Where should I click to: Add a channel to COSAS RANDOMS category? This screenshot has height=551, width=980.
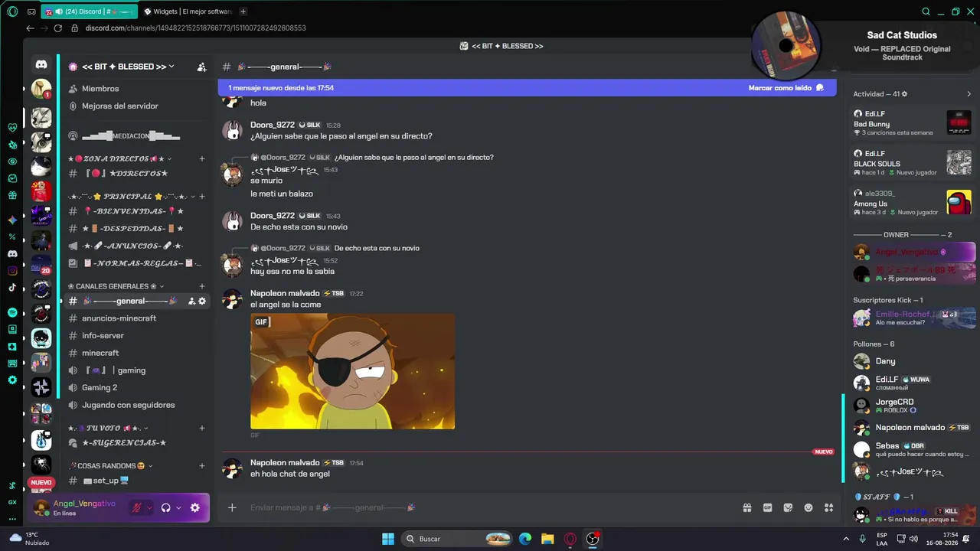(x=202, y=466)
